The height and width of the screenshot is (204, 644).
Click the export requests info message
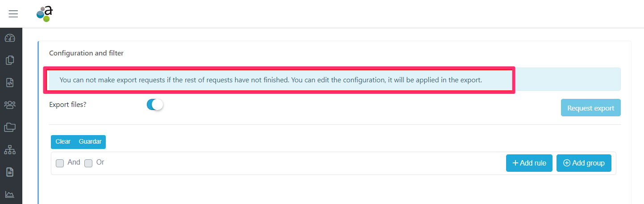tap(270, 81)
